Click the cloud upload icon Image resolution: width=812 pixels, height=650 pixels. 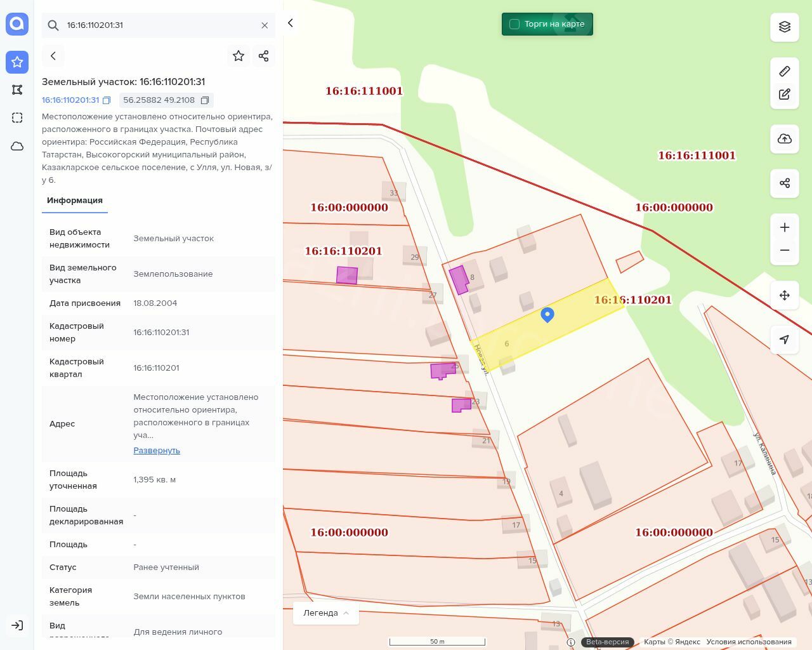coord(784,139)
